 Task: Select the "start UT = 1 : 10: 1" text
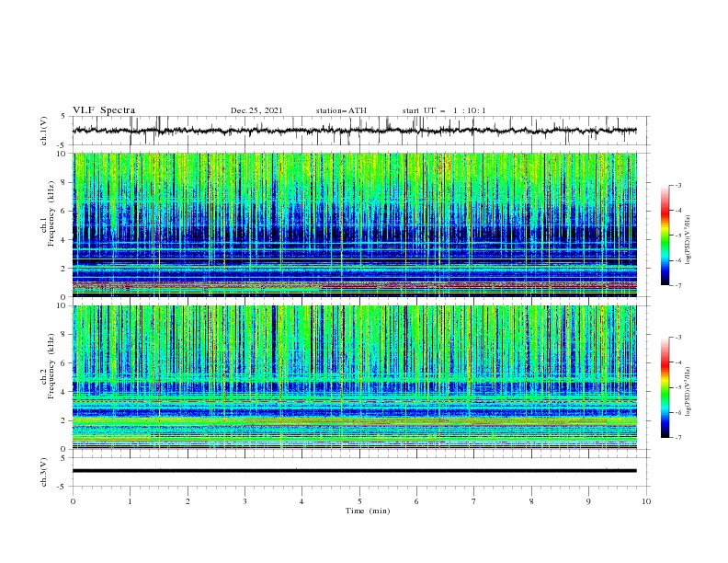pyautogui.click(x=444, y=110)
